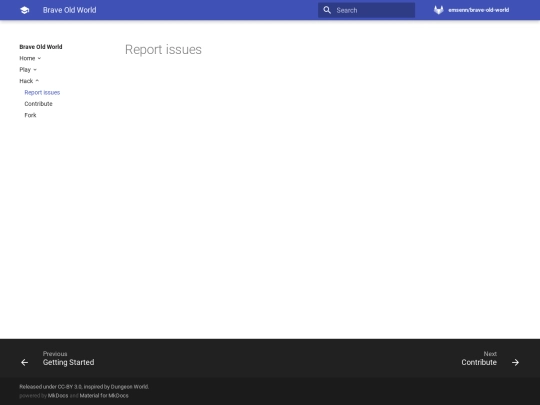Click the previous page left arrow icon
The width and height of the screenshot is (540, 405).
pos(24,362)
